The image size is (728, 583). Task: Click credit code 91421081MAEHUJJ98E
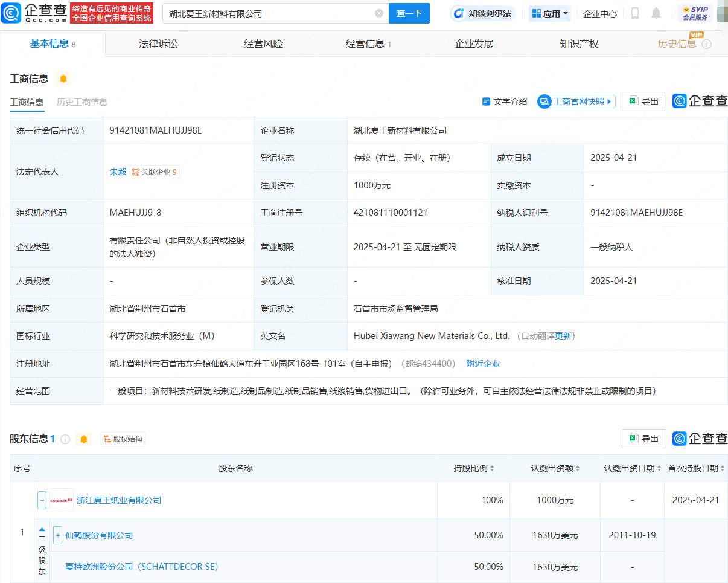click(x=156, y=130)
